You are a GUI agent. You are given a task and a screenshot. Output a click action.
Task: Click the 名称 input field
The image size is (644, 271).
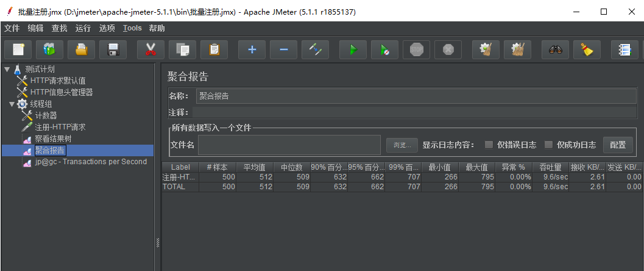point(417,96)
